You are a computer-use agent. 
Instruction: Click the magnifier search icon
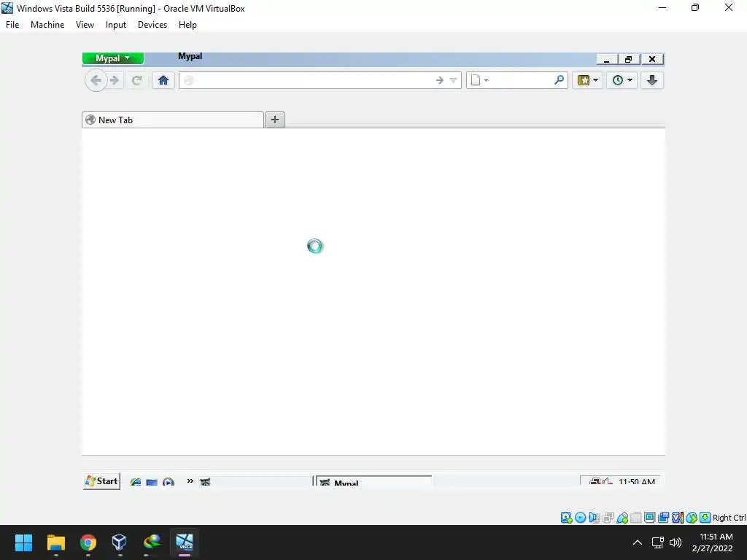560,80
